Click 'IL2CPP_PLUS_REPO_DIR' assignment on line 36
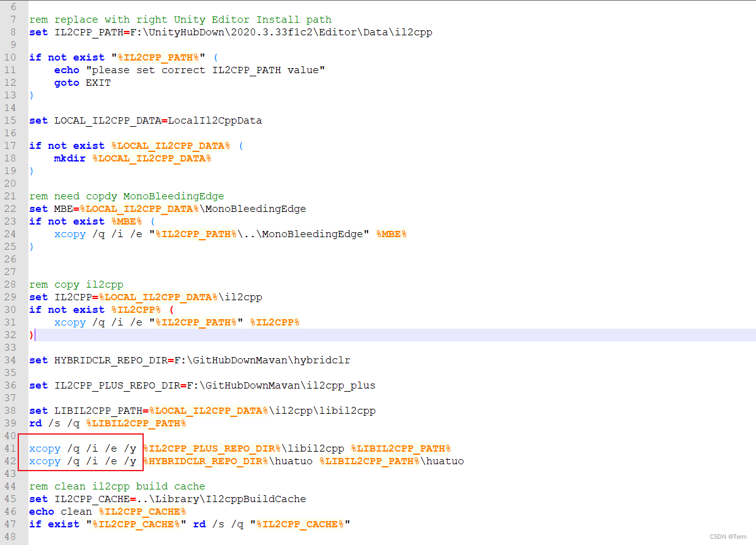756x545 pixels. [x=215, y=385]
